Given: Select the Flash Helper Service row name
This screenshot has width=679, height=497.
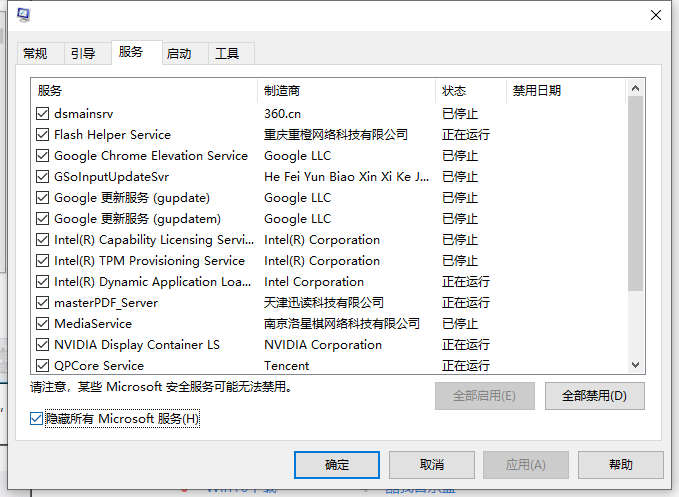Looking at the screenshot, I should coord(113,135).
